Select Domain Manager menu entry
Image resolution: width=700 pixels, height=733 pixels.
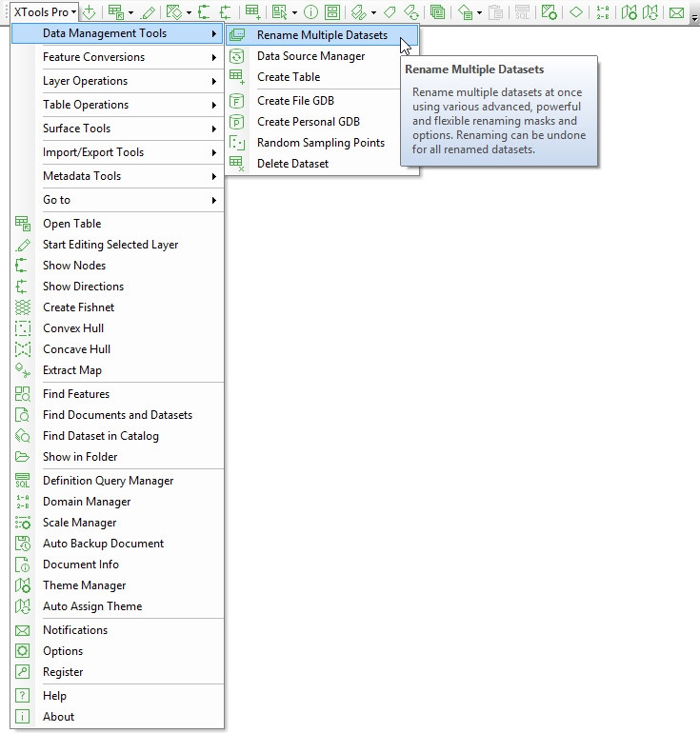[118, 502]
